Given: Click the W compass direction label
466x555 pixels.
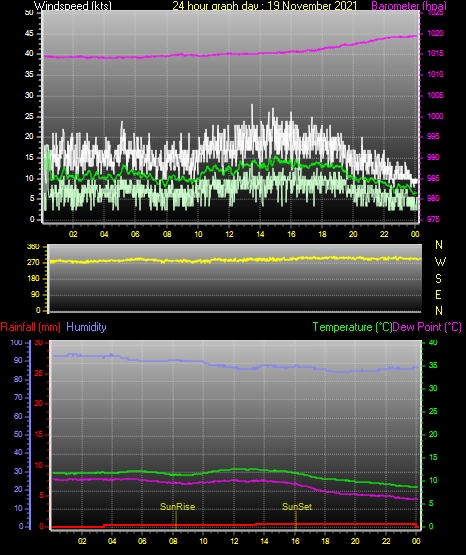Looking at the screenshot, I should point(440,262).
